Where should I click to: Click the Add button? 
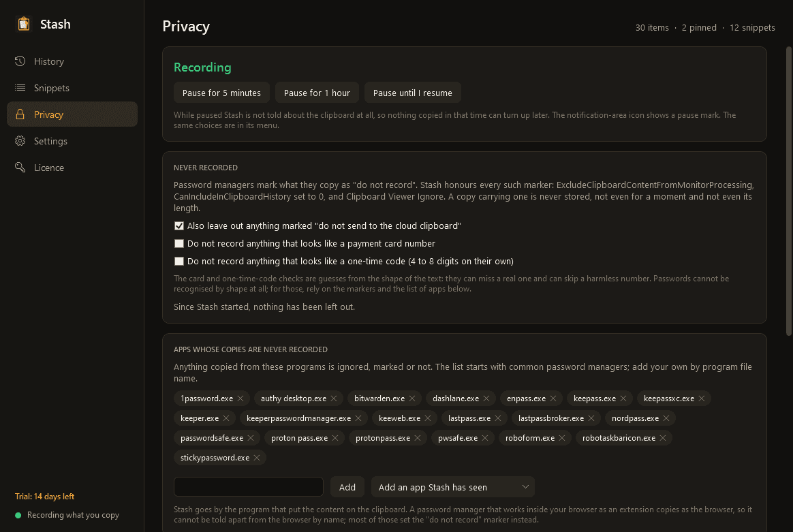[x=347, y=487]
